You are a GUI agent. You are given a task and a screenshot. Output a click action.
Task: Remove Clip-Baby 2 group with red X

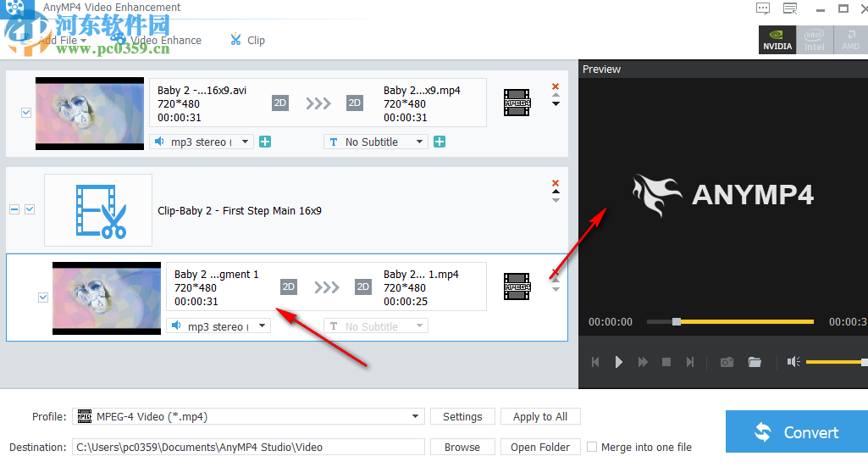pos(556,183)
